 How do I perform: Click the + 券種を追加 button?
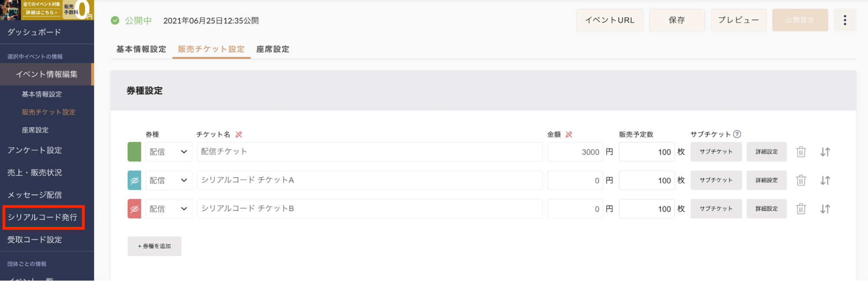click(x=154, y=246)
